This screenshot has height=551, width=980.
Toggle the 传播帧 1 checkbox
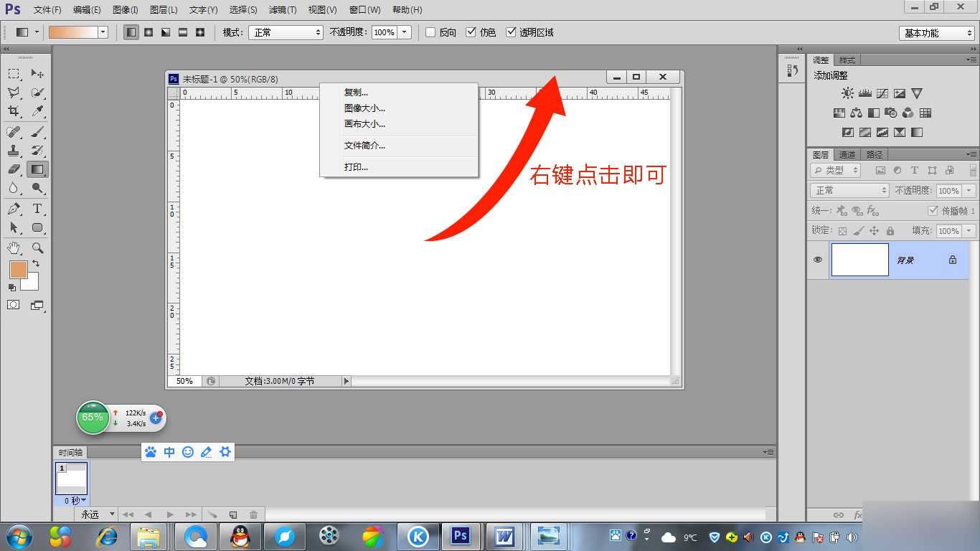(933, 210)
